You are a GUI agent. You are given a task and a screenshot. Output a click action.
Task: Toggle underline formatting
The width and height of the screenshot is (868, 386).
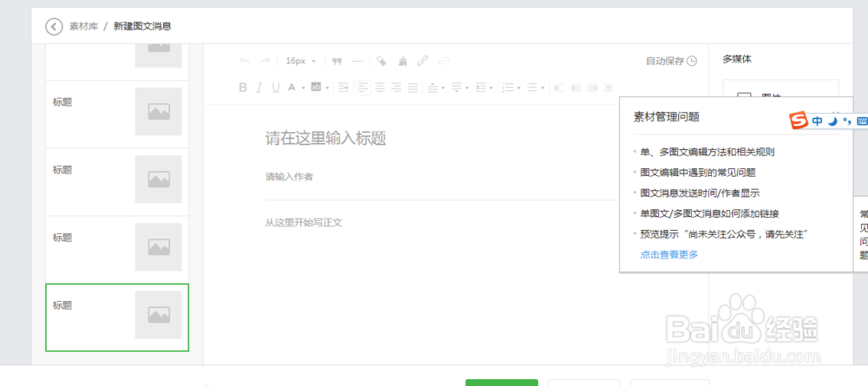pyautogui.click(x=276, y=88)
